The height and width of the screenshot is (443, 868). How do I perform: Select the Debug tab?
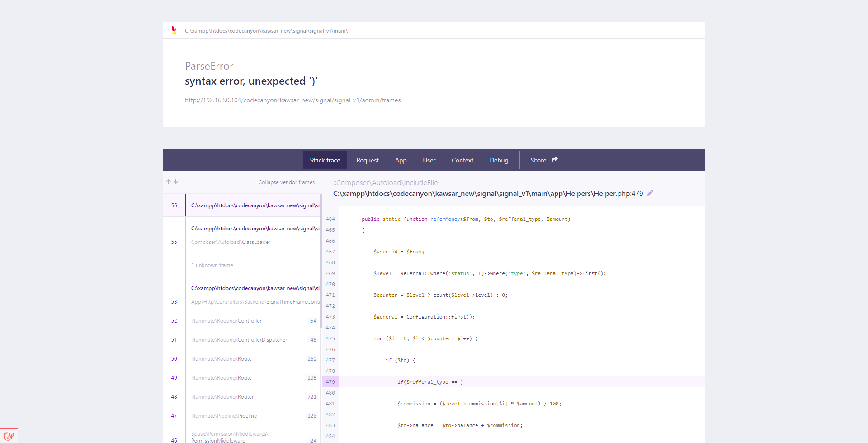499,160
